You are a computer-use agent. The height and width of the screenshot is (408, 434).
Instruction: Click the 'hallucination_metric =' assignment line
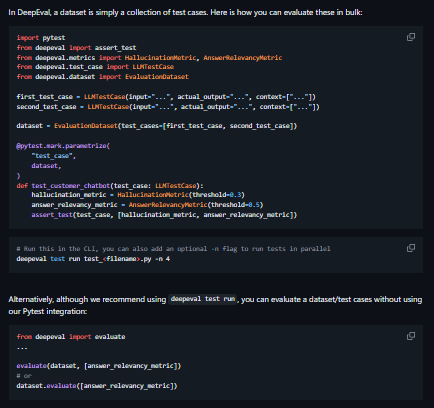coord(138,195)
